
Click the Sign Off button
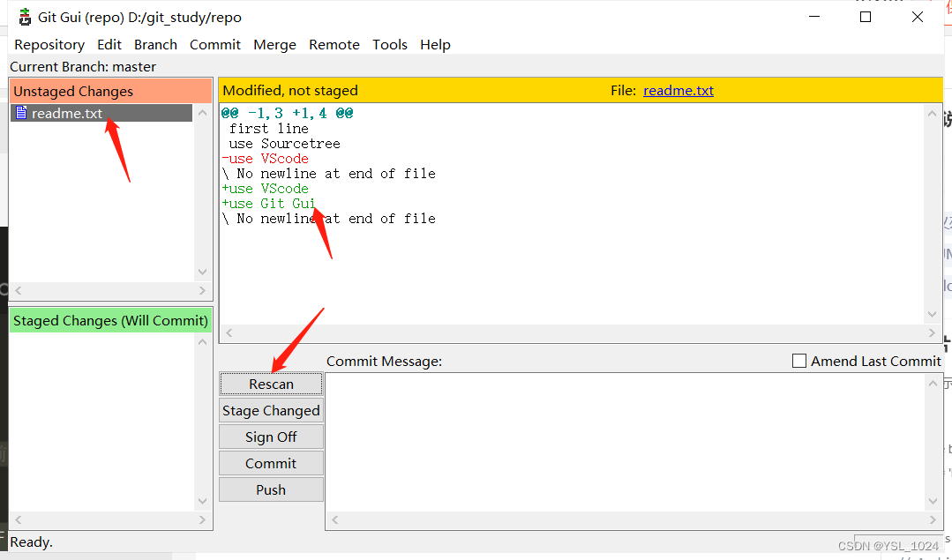(x=271, y=437)
